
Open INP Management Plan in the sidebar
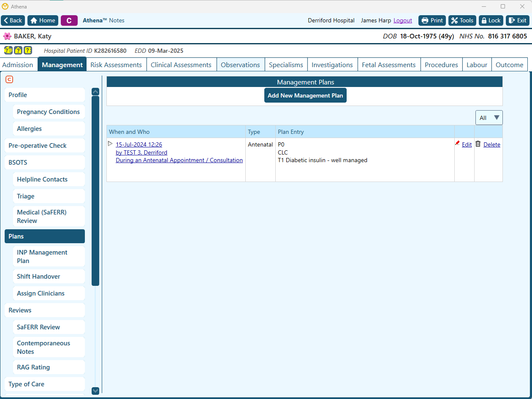(49, 256)
